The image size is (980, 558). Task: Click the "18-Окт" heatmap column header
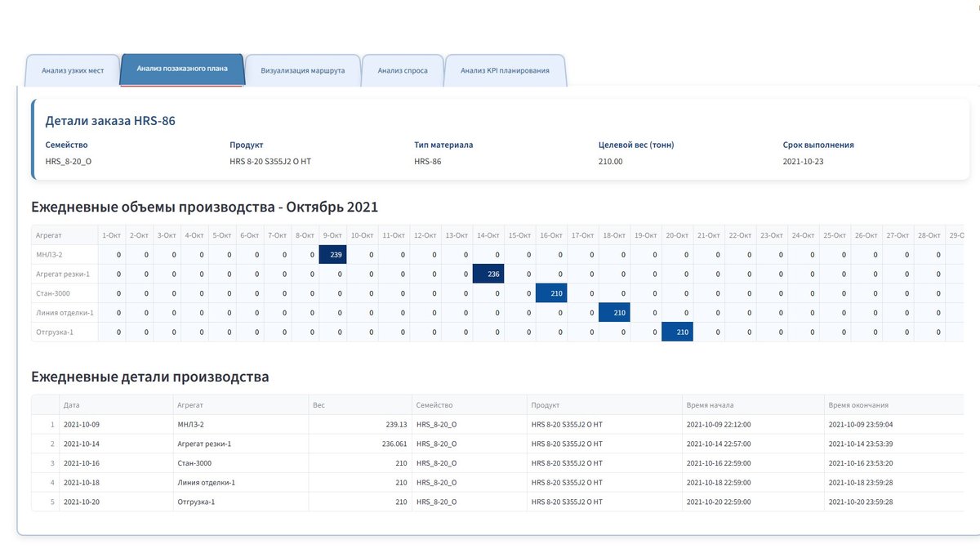pyautogui.click(x=614, y=234)
